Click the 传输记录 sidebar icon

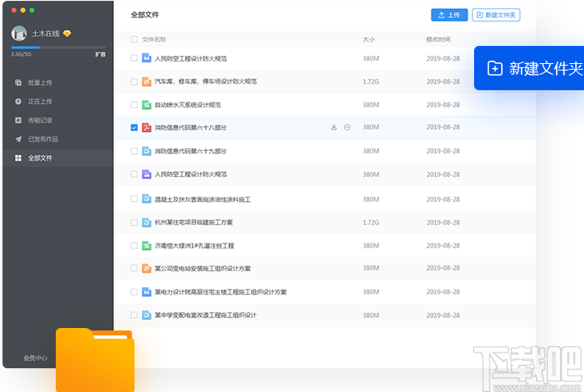click(18, 121)
